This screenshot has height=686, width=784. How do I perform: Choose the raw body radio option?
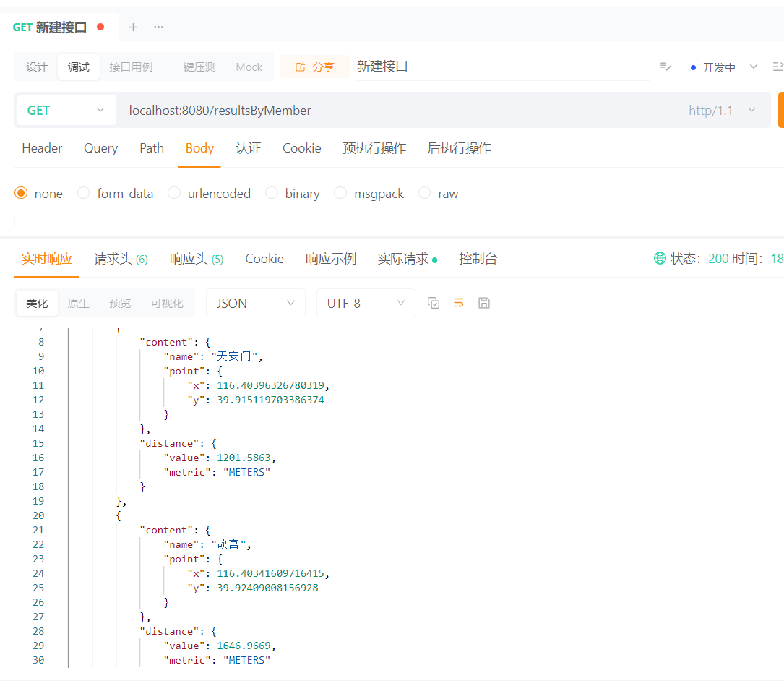tap(425, 193)
